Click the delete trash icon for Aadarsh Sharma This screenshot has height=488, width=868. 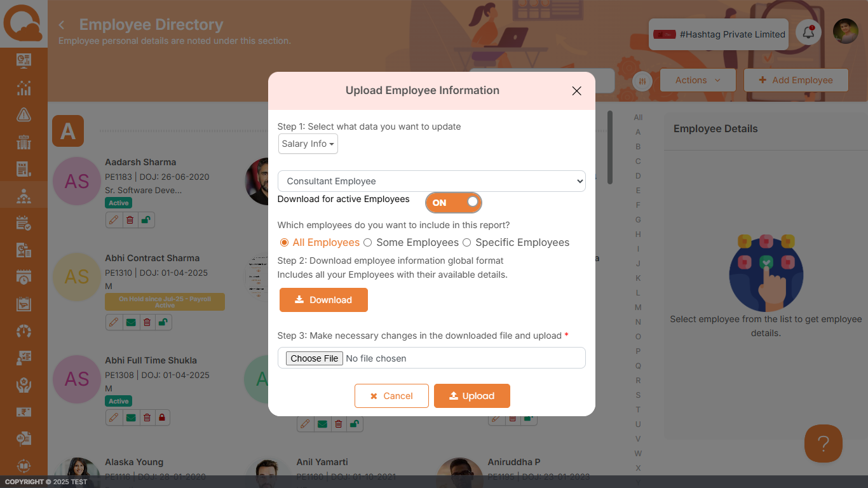tap(130, 220)
